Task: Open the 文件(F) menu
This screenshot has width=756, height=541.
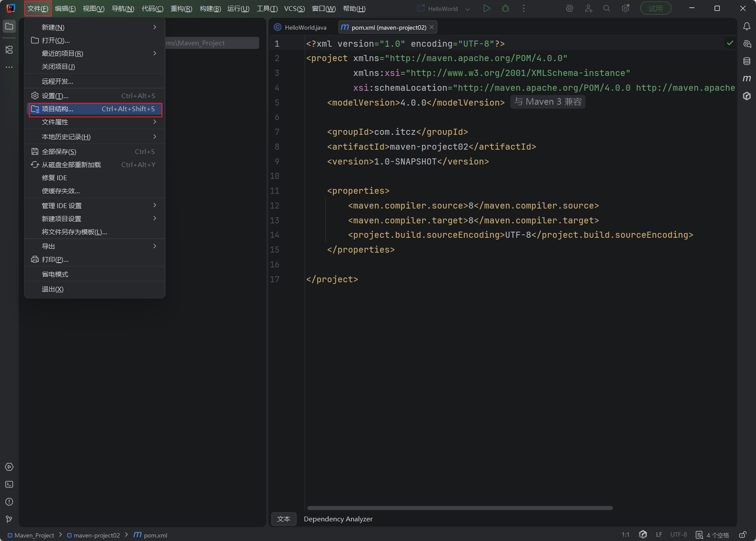Action: 38,9
